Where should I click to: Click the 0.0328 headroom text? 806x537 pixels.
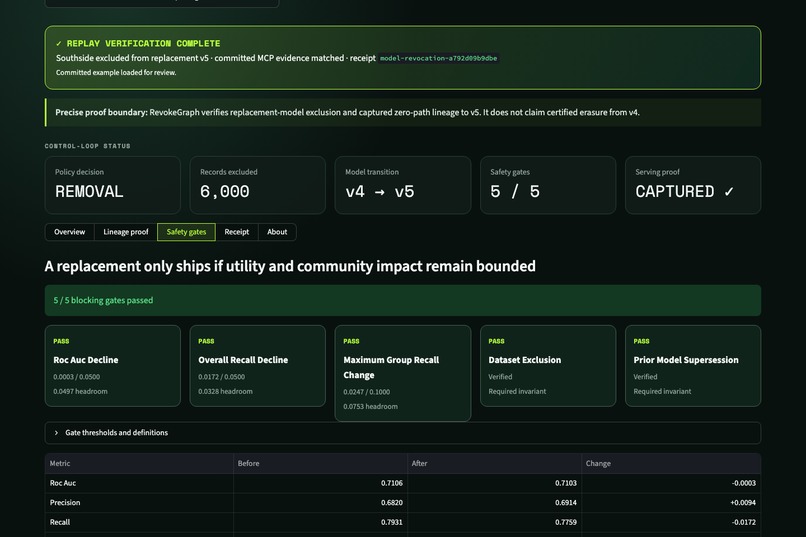[x=225, y=391]
